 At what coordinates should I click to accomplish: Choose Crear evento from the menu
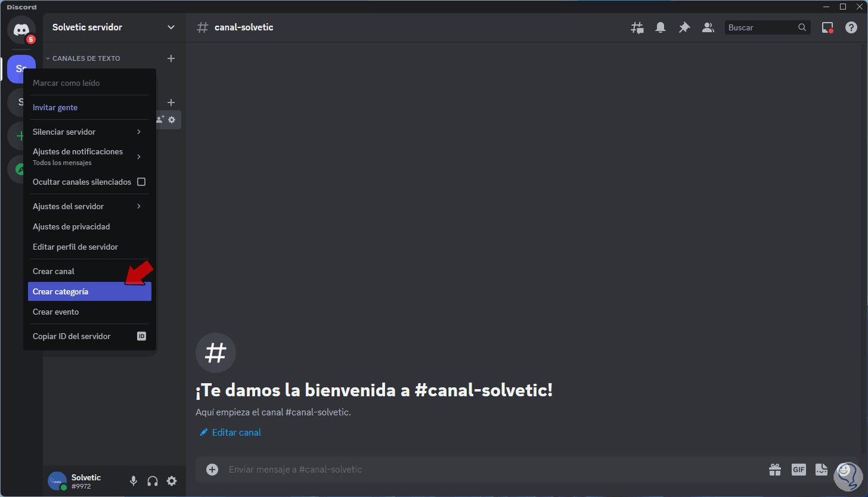pos(89,312)
